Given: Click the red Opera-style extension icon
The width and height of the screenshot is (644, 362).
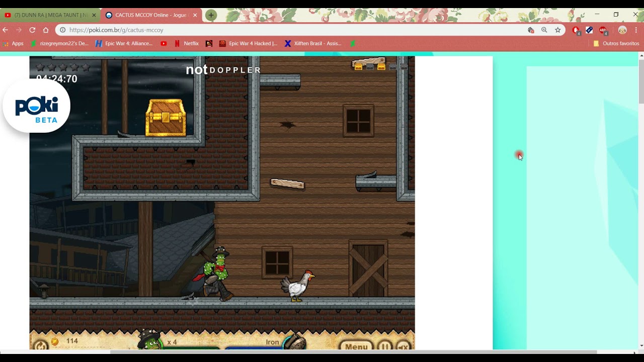Looking at the screenshot, I should (x=576, y=30).
